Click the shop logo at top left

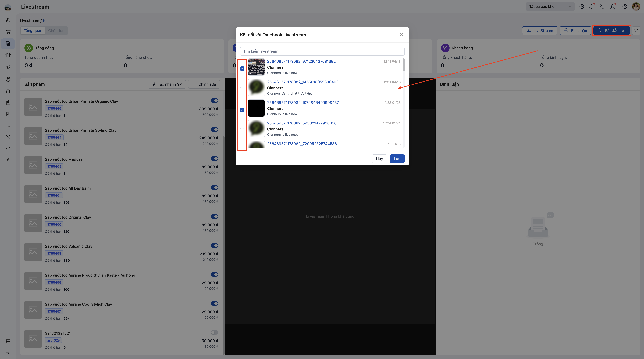pos(8,7)
